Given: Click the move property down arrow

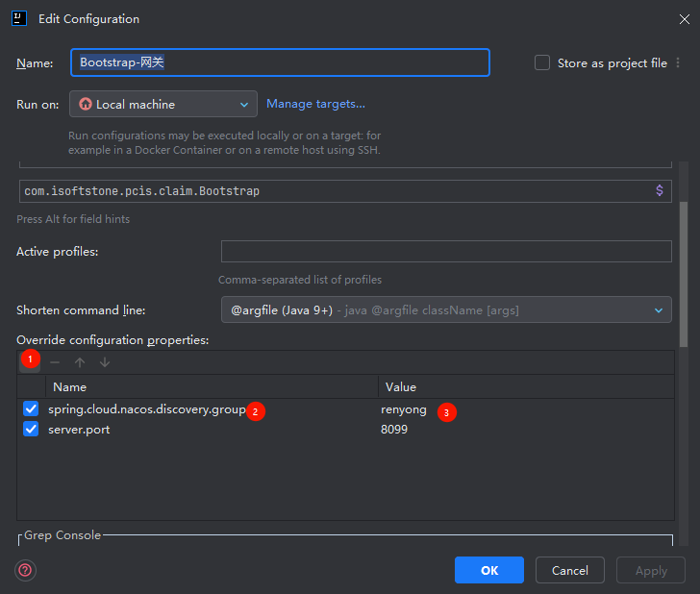Looking at the screenshot, I should point(105,362).
